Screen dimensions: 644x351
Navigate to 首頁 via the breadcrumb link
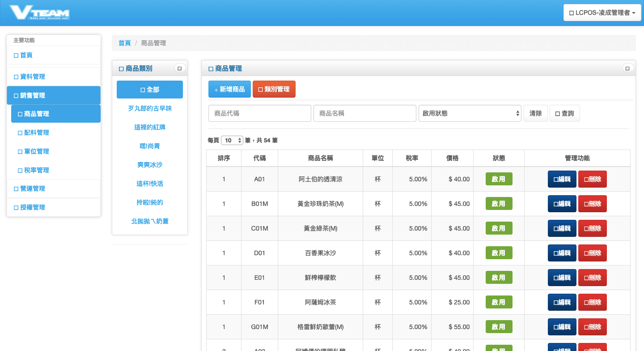124,43
